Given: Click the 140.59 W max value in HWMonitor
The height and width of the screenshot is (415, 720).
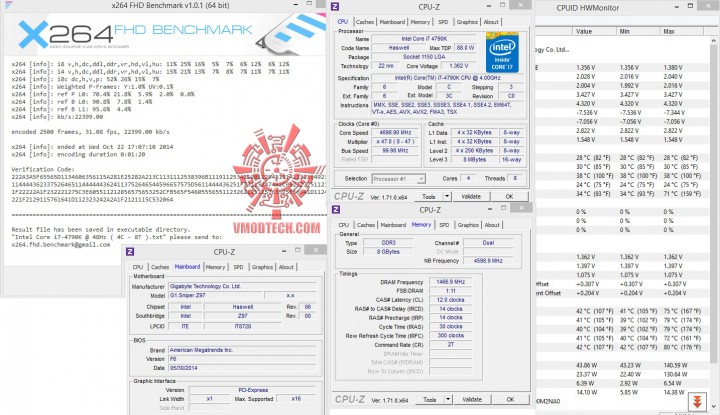Looking at the screenshot, I should 675,365.
